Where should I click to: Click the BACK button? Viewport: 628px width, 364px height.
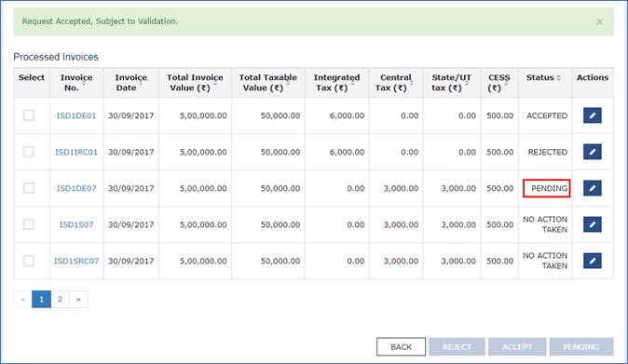401,347
